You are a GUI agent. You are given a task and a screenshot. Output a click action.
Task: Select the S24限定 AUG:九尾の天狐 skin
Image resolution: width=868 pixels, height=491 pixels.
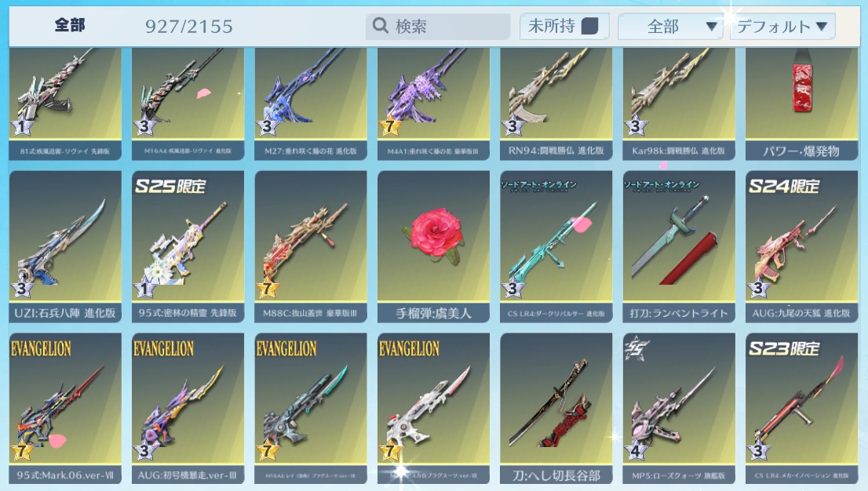[x=801, y=246]
